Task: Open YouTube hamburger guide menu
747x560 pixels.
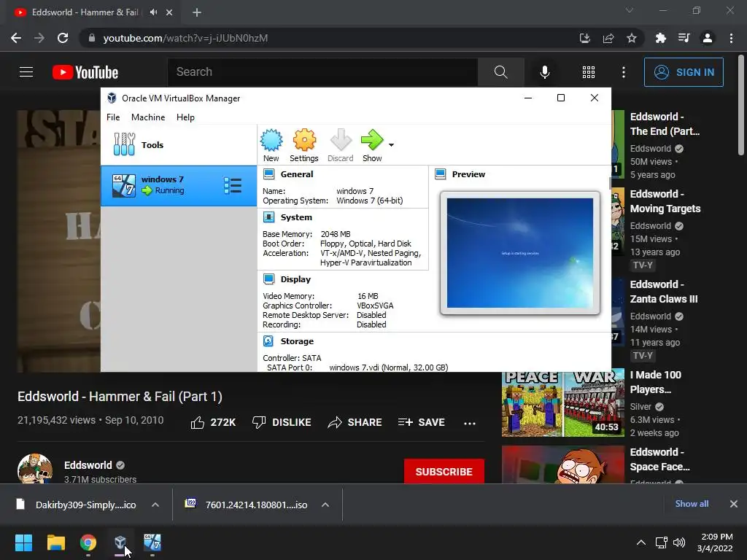Action: tap(26, 72)
